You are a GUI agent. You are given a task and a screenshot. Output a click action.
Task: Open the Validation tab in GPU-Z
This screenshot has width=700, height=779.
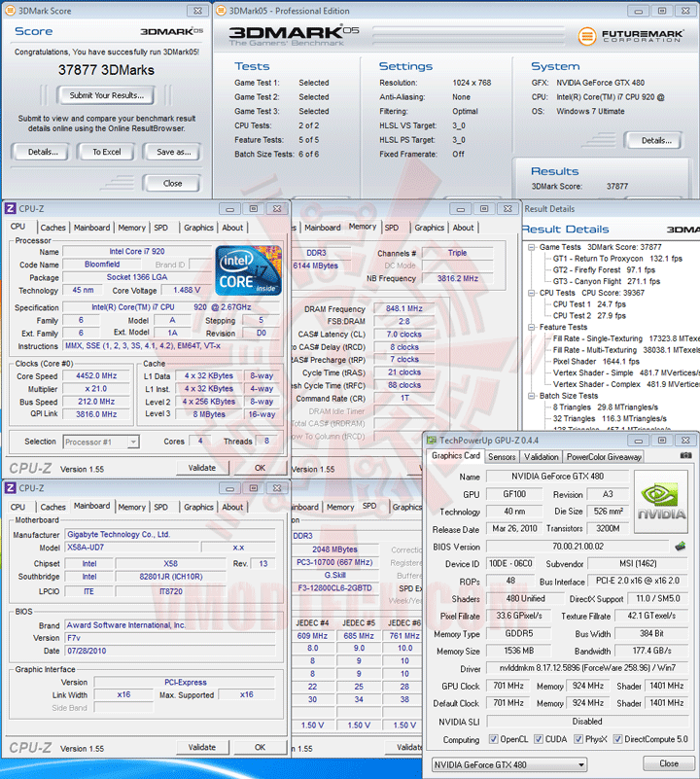541,456
